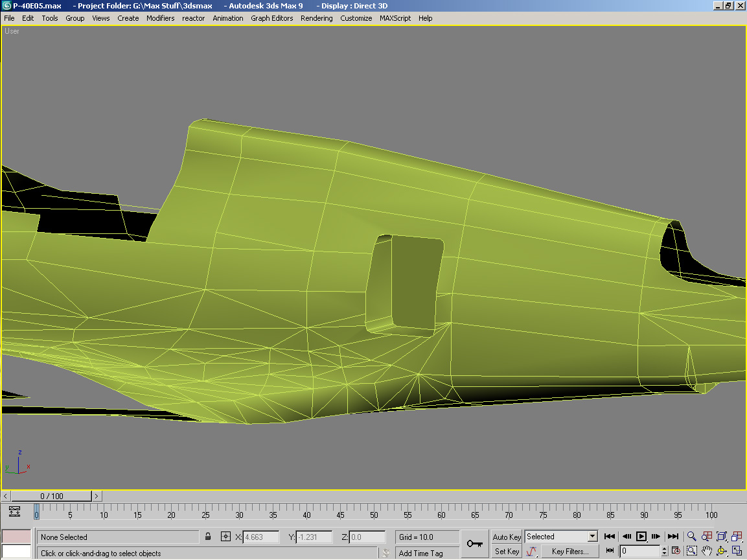Select the Pan View hand tool
The width and height of the screenshot is (747, 560).
tap(707, 551)
